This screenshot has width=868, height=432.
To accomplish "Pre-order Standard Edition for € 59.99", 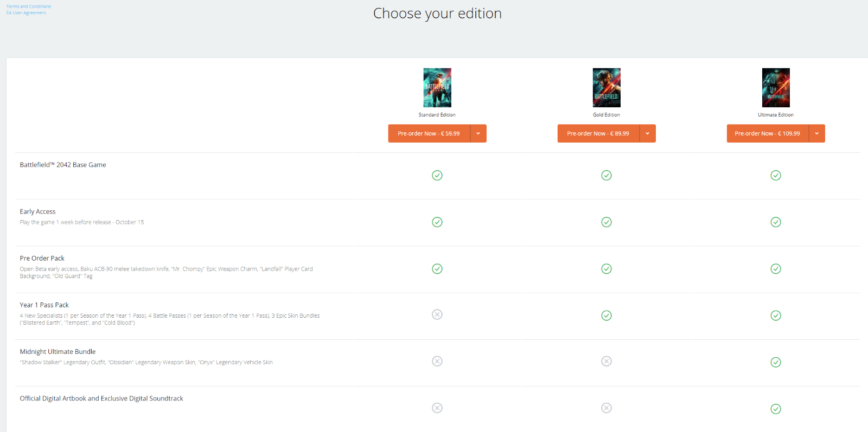I will tap(429, 133).
